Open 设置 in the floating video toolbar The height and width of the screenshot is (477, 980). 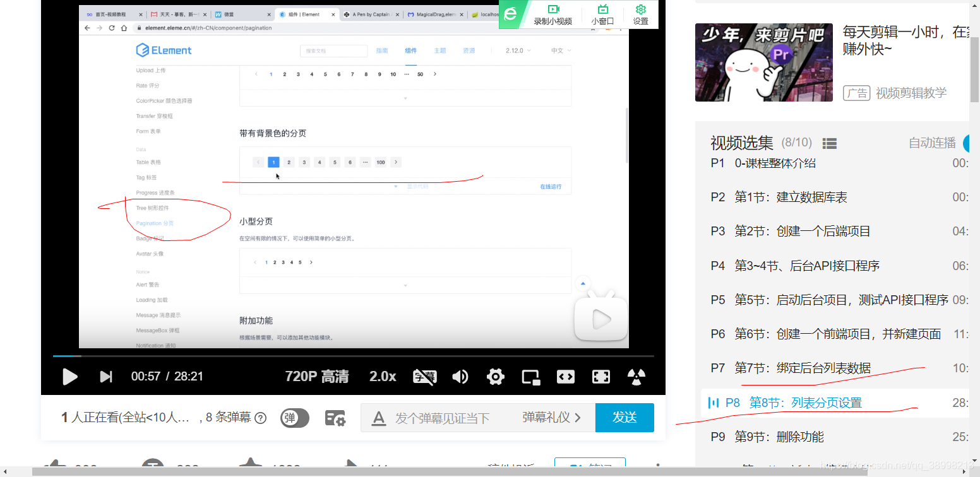tap(641, 15)
